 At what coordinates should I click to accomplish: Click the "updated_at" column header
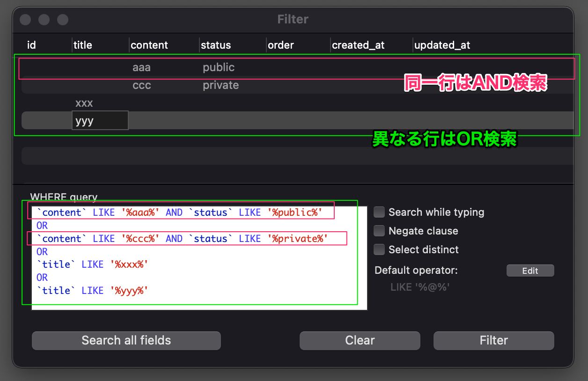coord(442,45)
